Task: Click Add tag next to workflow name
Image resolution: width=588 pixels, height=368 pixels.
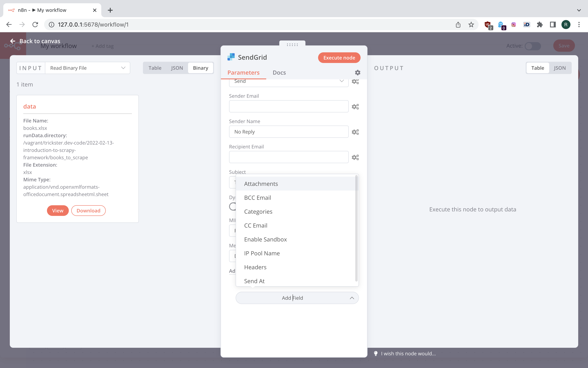Action: pyautogui.click(x=102, y=46)
